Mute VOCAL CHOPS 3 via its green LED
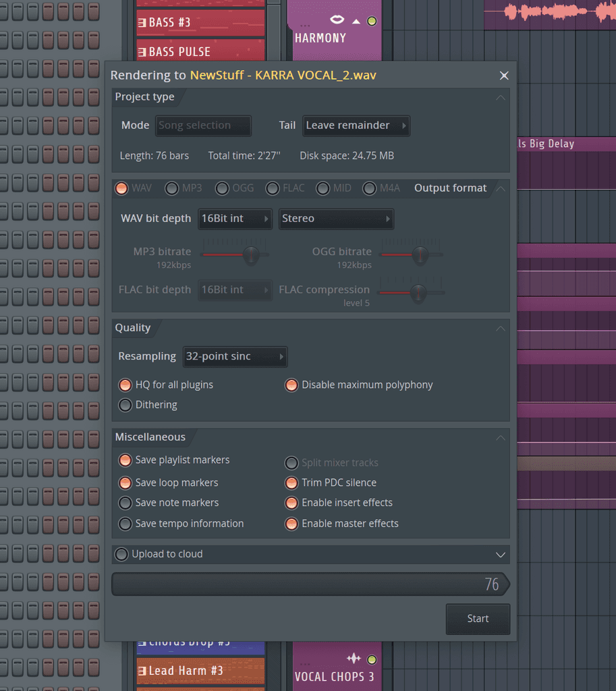This screenshot has width=616, height=691. click(372, 658)
